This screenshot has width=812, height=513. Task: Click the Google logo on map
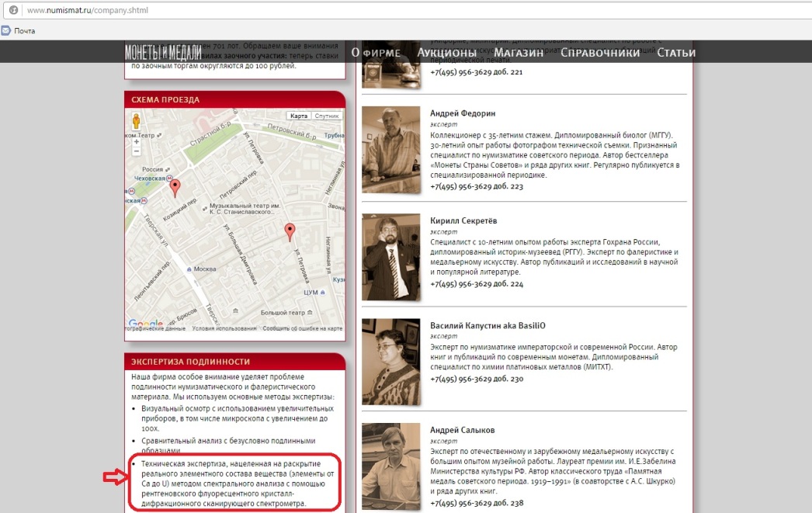click(145, 324)
